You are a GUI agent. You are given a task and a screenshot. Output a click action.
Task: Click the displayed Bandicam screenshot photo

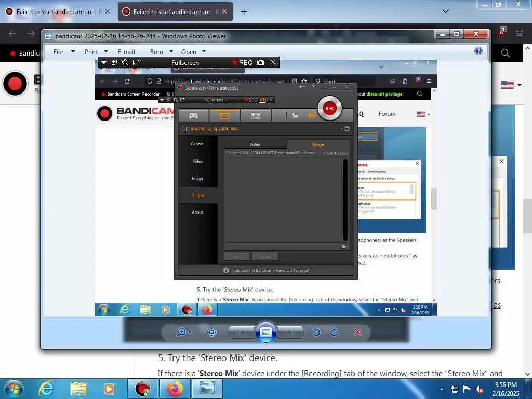pos(265,188)
